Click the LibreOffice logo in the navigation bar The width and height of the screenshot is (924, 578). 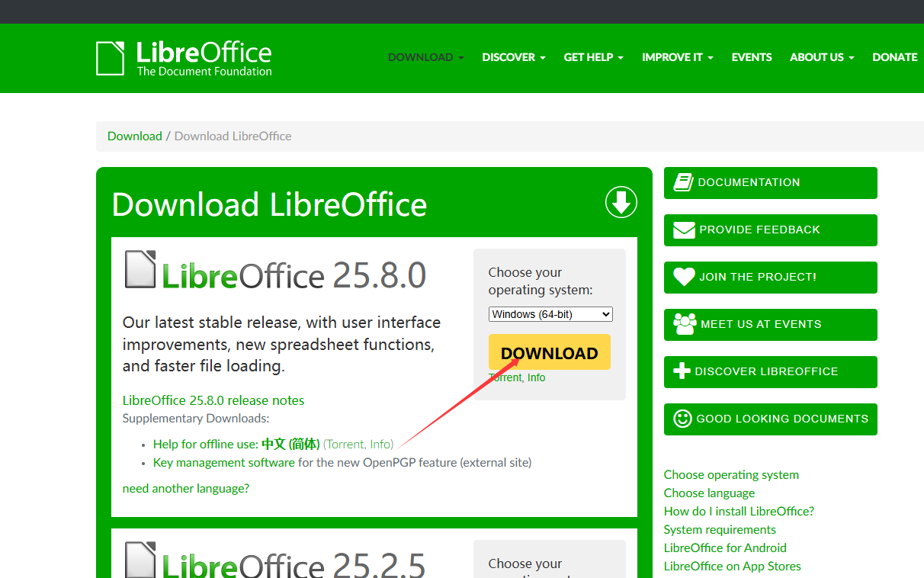click(x=183, y=58)
